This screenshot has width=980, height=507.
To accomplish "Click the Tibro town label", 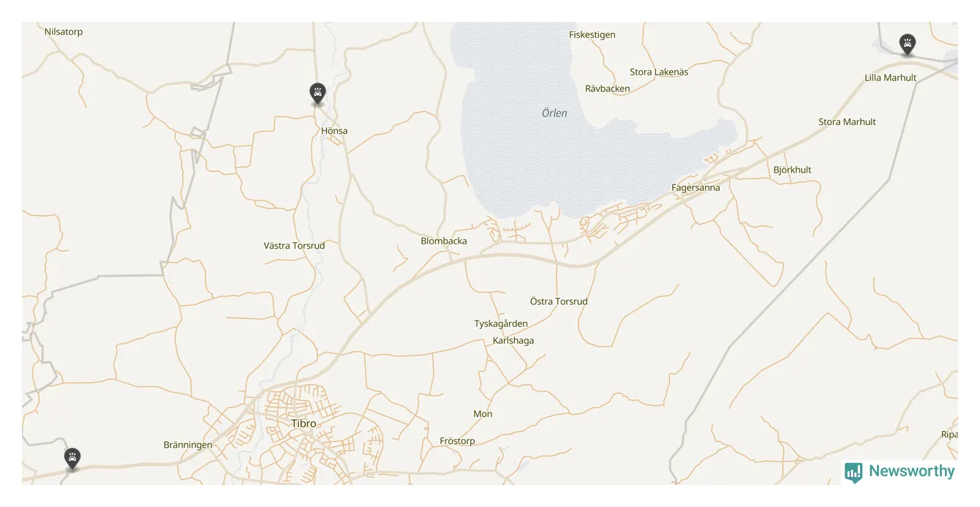I will tap(304, 424).
